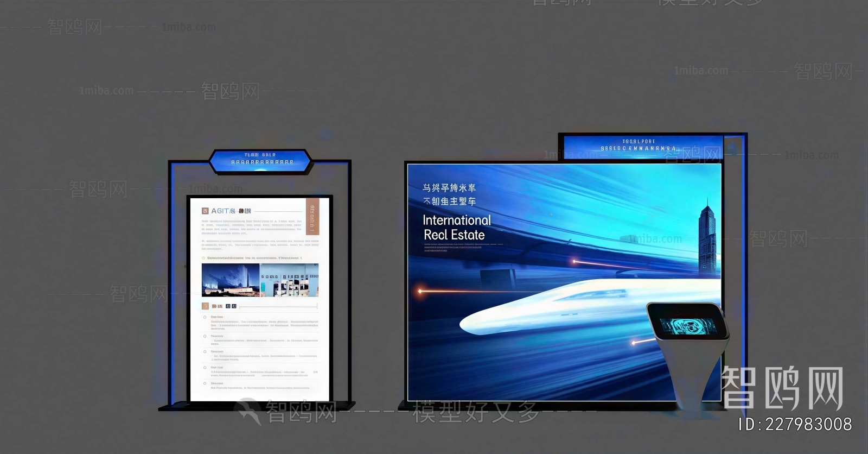Select the last circular bullet in document list
This screenshot has height=454, width=868.
click(x=205, y=383)
